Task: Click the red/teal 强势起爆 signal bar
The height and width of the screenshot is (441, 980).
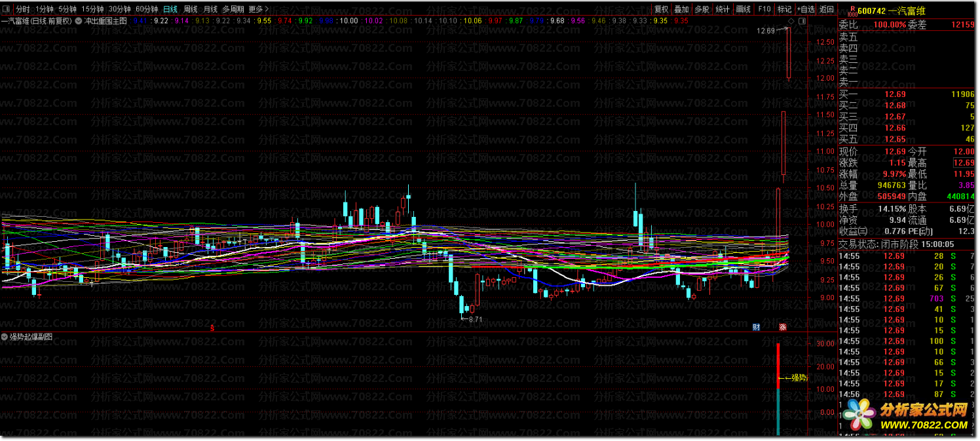Action: (778, 389)
